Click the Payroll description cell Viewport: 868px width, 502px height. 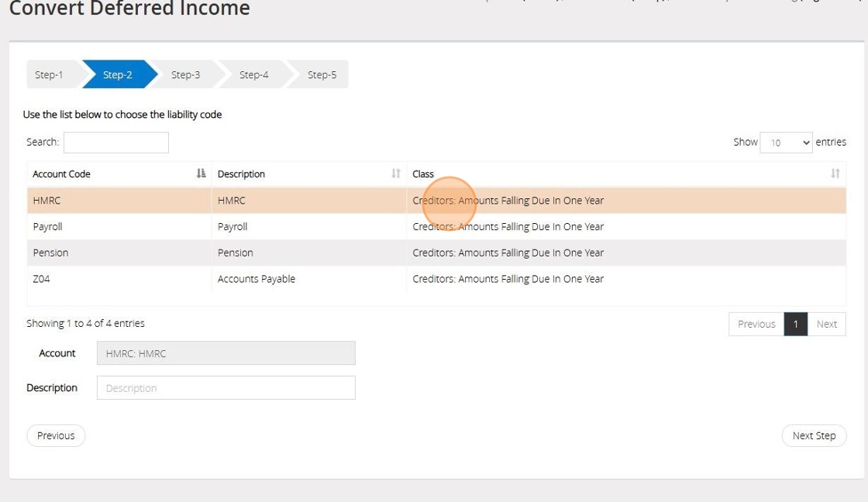pos(309,226)
